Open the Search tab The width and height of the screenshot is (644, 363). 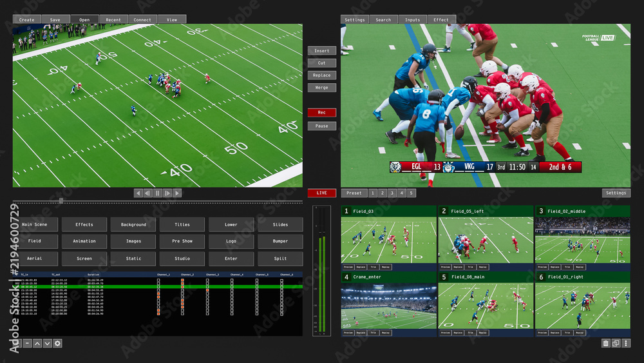click(383, 19)
